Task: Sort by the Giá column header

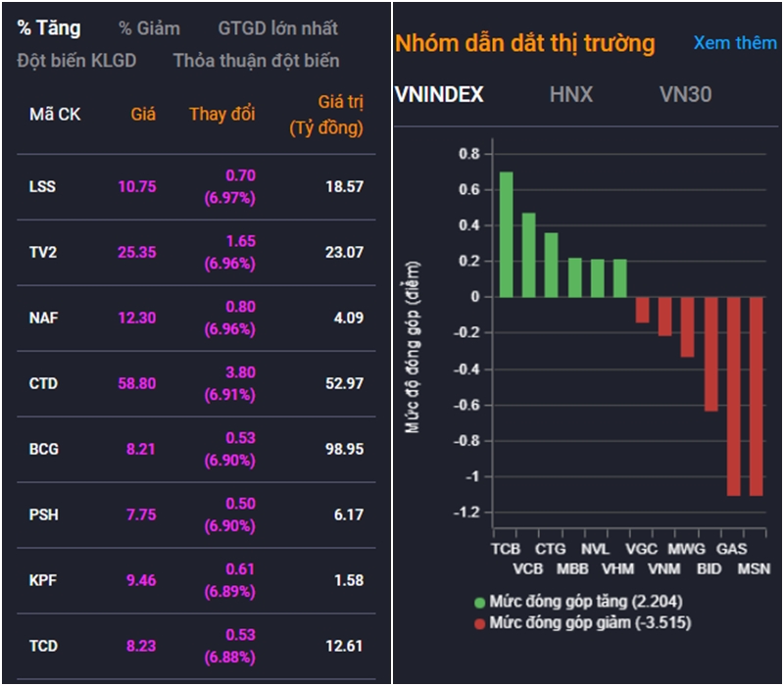Action: click(x=143, y=115)
